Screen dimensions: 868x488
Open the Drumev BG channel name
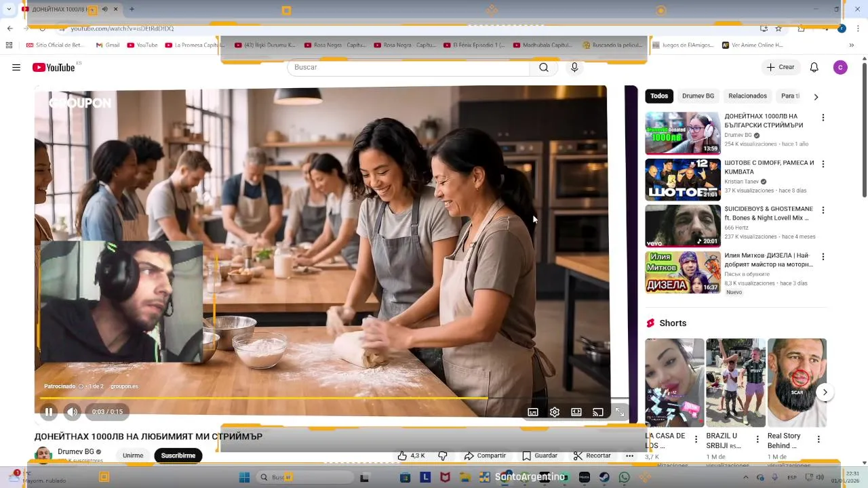coord(75,451)
